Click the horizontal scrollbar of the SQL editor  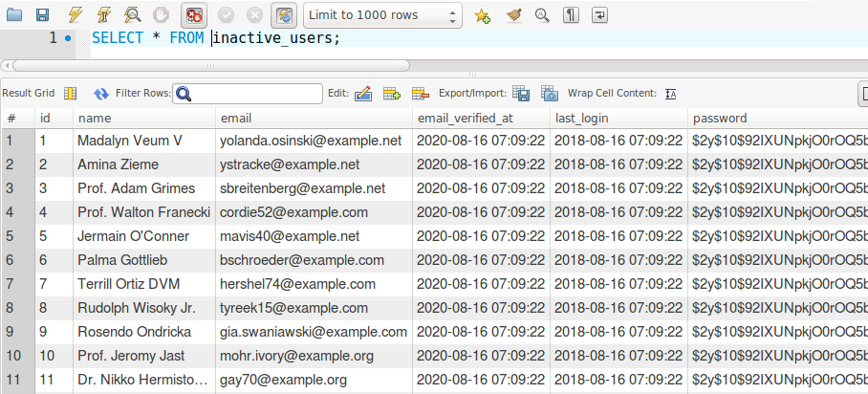tap(211, 65)
